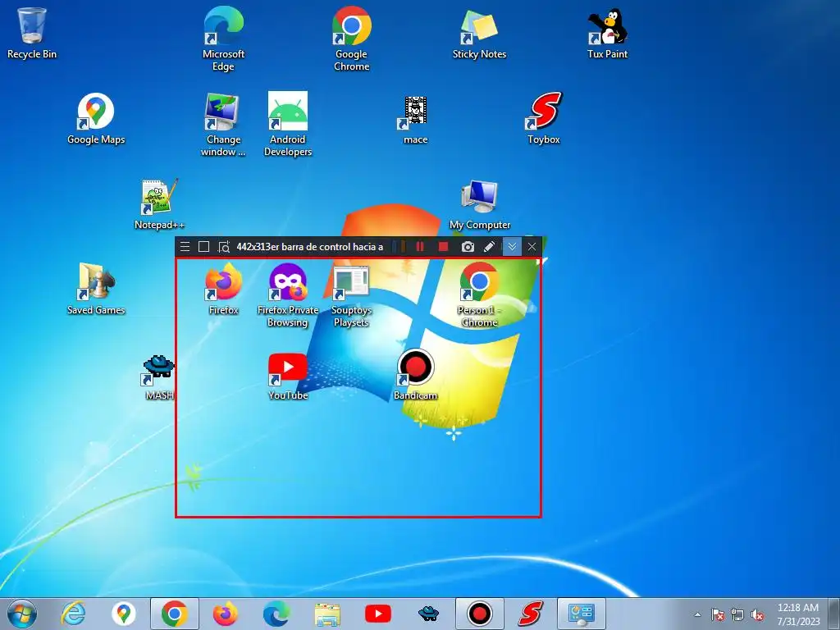The height and width of the screenshot is (630, 840).
Task: Pause the Bandicam recording
Action: 420,247
